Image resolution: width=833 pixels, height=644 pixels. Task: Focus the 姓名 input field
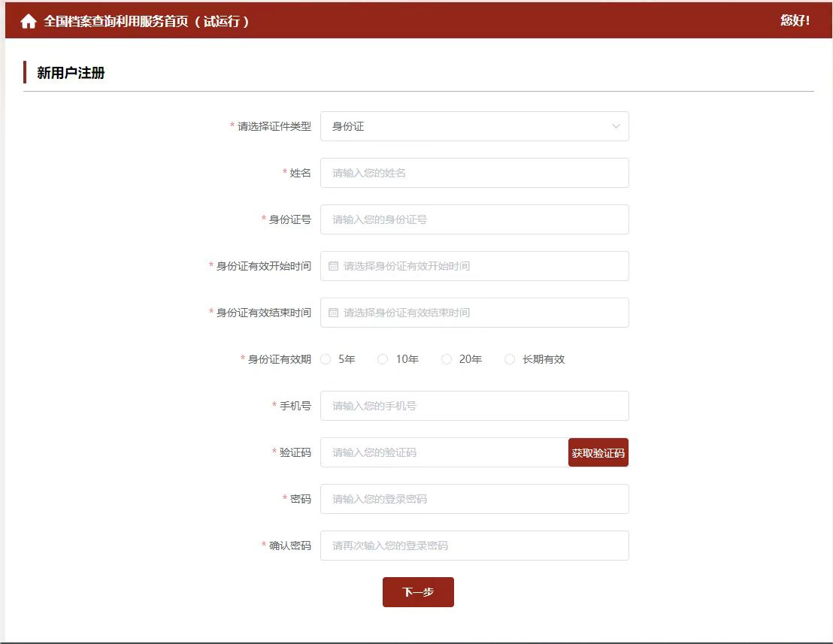(474, 173)
